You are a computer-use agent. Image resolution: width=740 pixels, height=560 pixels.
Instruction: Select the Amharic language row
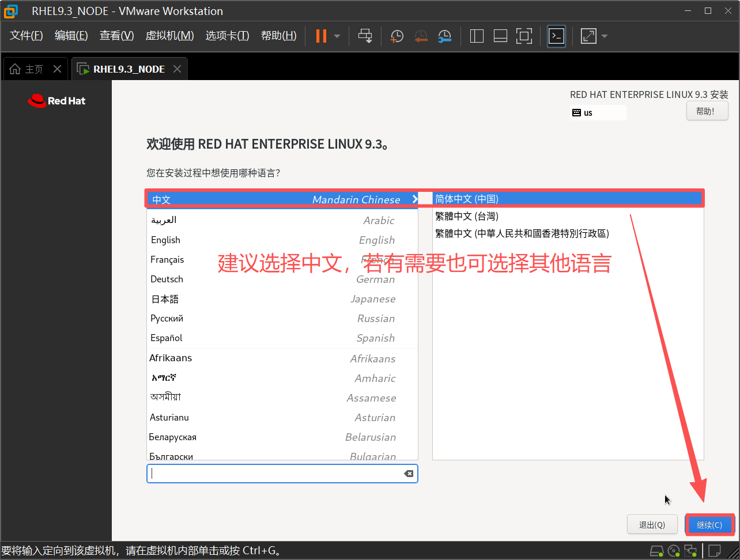tap(282, 378)
